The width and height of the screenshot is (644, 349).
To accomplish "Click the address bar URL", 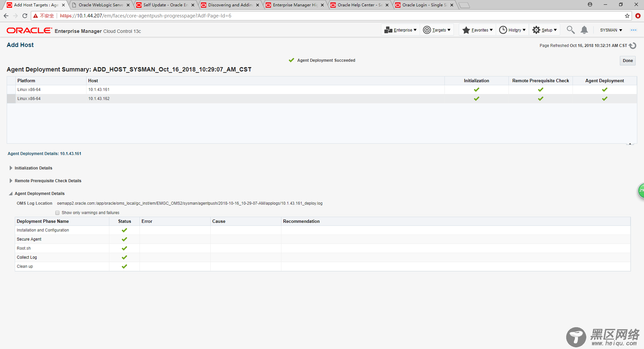I will click(x=146, y=16).
